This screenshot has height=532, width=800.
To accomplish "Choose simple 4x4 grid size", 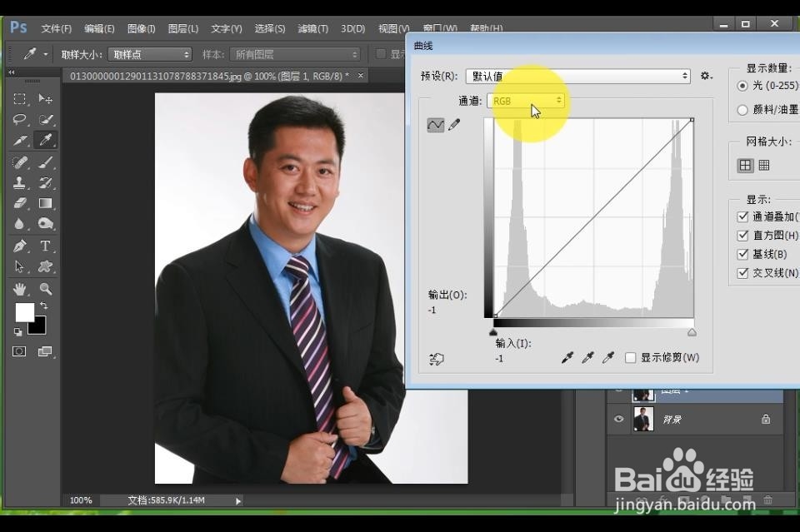I will click(x=745, y=165).
